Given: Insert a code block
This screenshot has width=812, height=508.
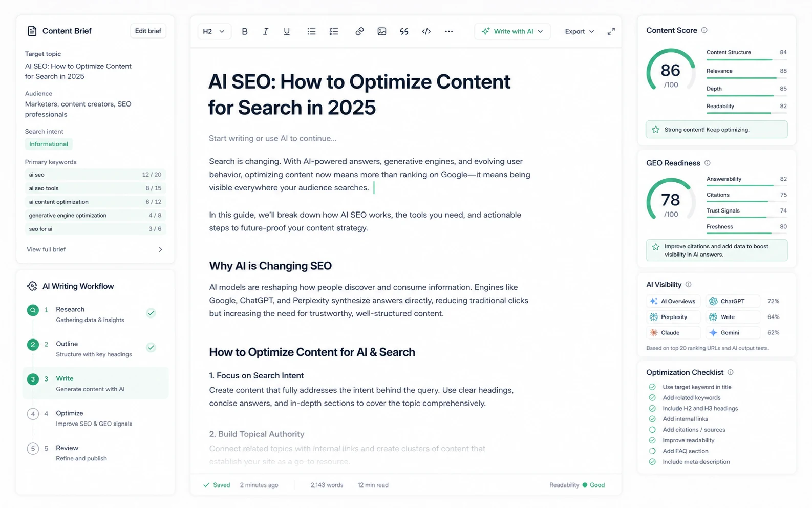Looking at the screenshot, I should (x=426, y=31).
